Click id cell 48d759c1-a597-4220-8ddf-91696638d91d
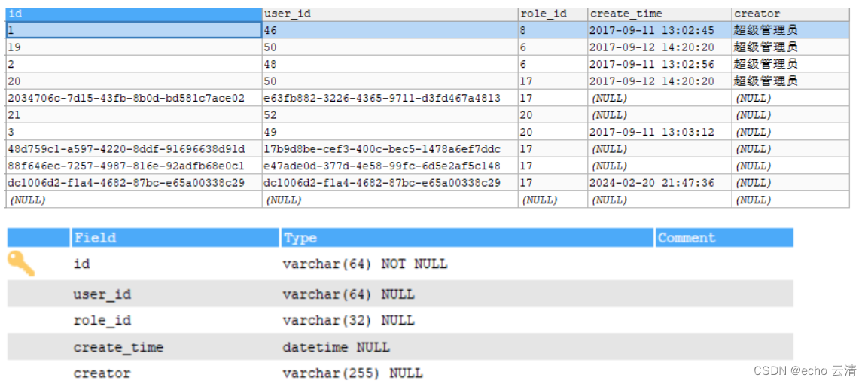This screenshot has width=868, height=384. click(133, 149)
